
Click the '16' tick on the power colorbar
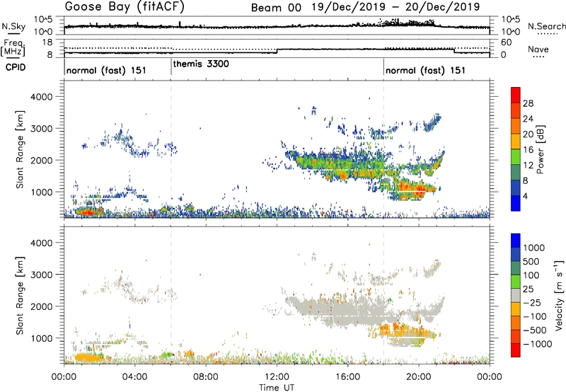pyautogui.click(x=528, y=150)
